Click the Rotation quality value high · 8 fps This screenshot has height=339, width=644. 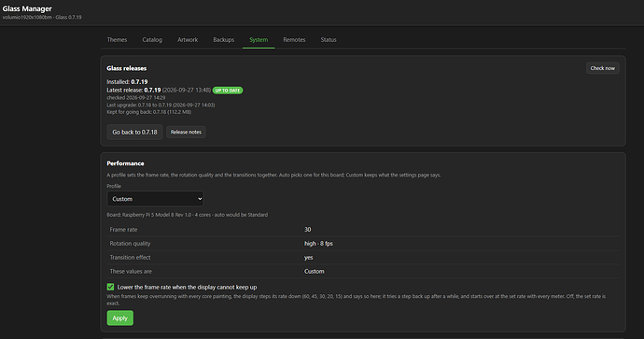318,243
